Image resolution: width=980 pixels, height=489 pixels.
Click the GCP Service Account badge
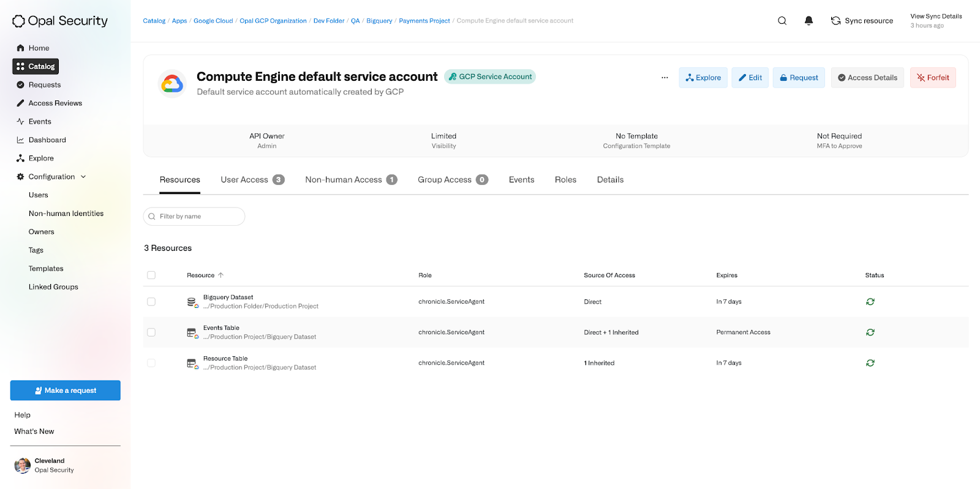[490, 77]
